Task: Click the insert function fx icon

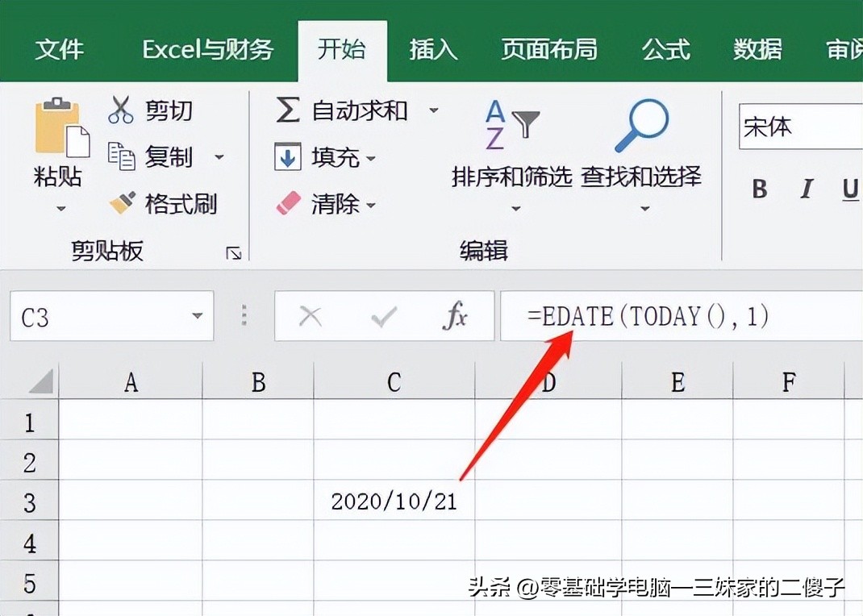Action: pos(455,317)
